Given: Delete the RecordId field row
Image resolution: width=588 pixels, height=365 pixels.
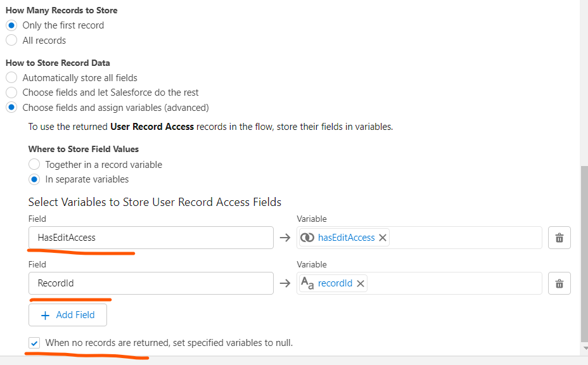Looking at the screenshot, I should click(x=559, y=283).
